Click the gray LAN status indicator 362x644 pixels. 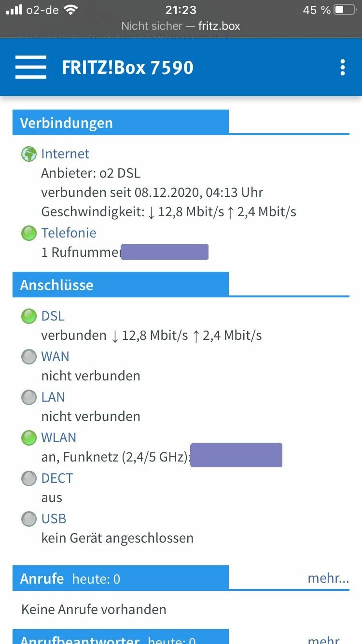[29, 397]
